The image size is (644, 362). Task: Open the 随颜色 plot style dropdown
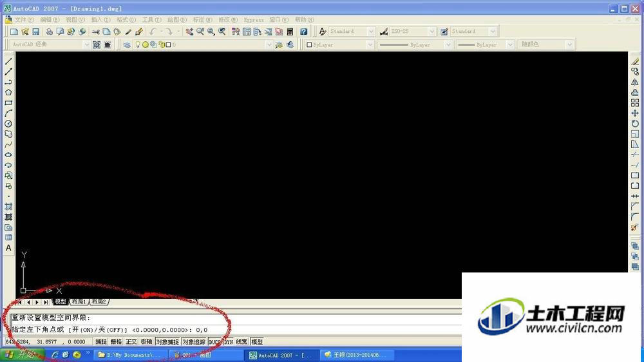pos(569,44)
